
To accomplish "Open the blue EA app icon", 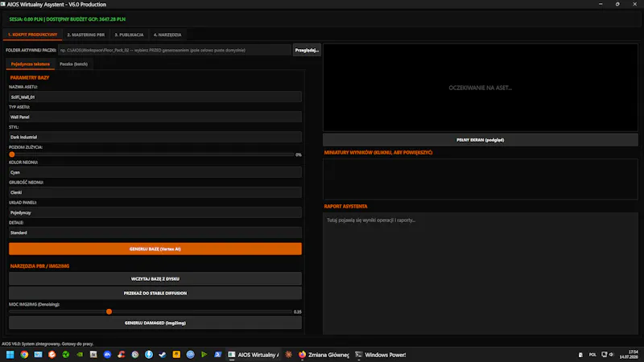I will click(x=107, y=355).
